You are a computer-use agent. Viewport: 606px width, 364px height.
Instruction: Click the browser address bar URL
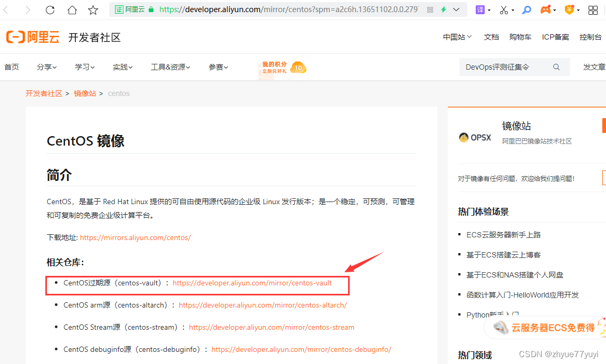288,9
